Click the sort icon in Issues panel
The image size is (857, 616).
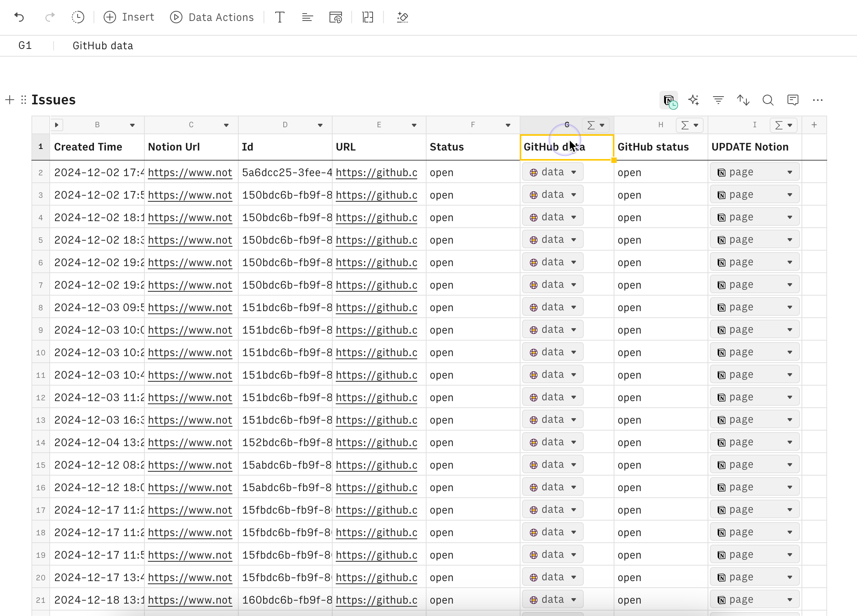coord(743,100)
